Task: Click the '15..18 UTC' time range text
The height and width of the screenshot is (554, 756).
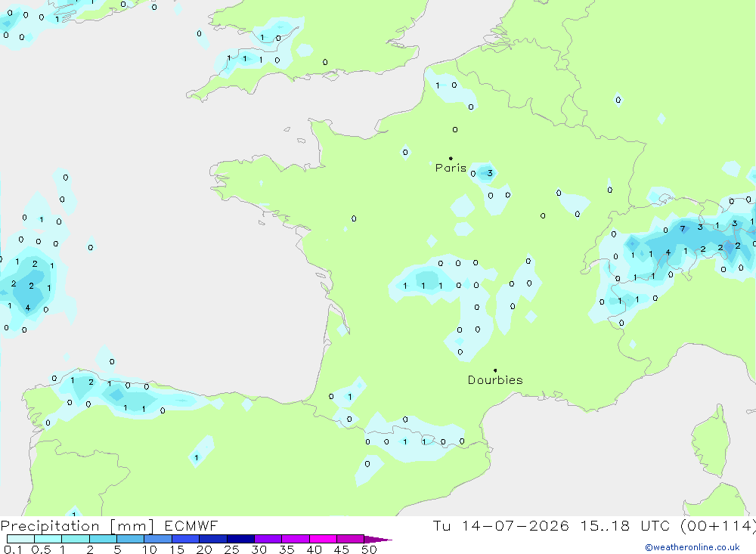Action: coord(625,526)
